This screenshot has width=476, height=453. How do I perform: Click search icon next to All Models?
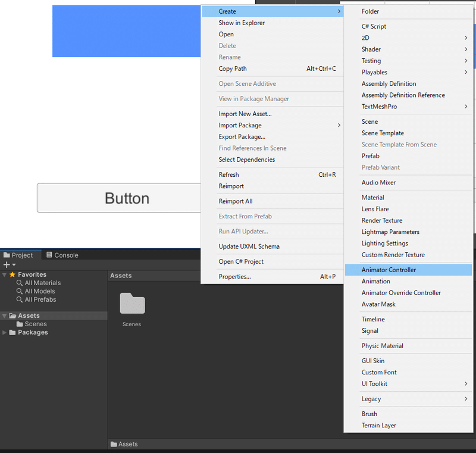tap(20, 291)
